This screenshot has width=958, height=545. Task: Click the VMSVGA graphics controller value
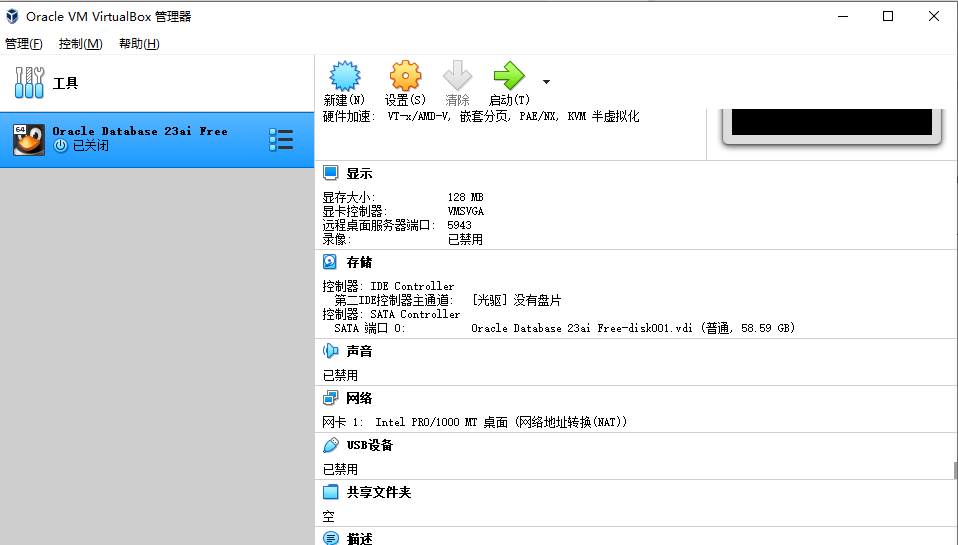click(x=466, y=211)
